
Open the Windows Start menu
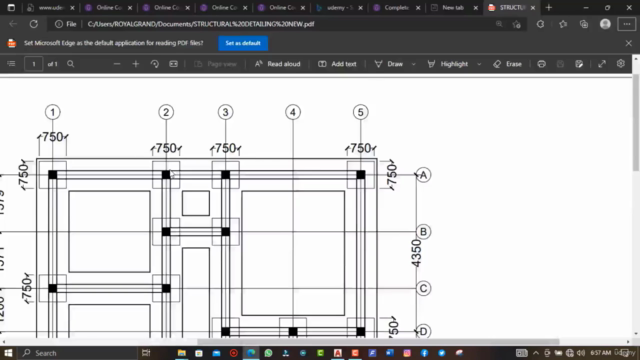coord(8,353)
